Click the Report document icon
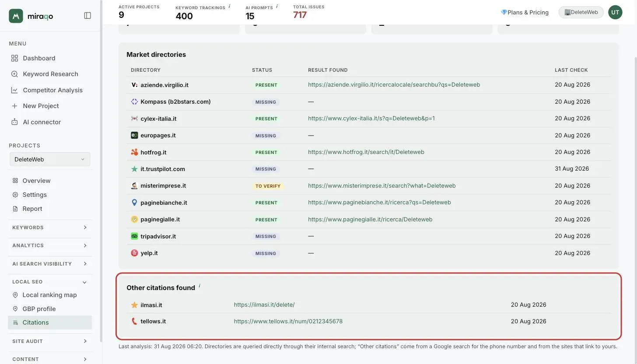The height and width of the screenshot is (364, 637). click(15, 209)
